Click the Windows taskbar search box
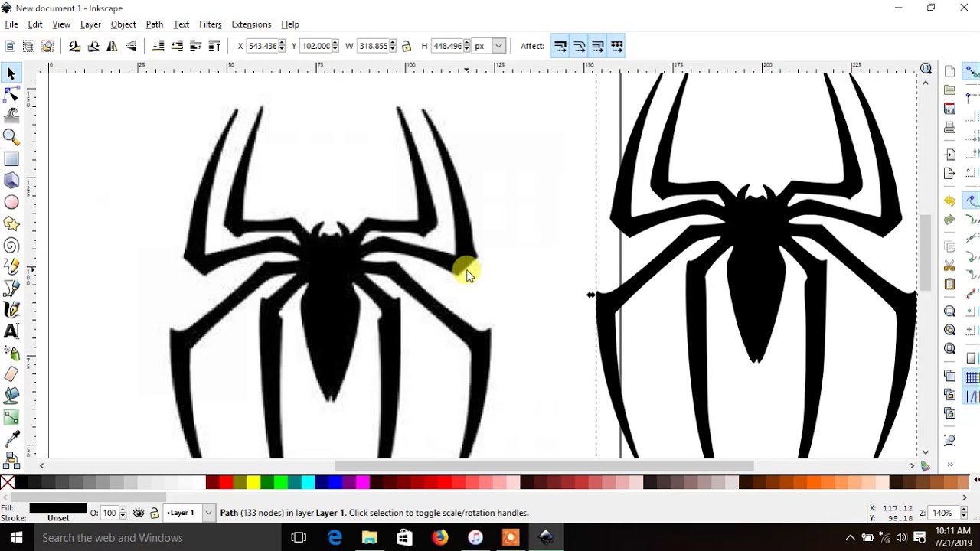The image size is (980, 551). 113,538
